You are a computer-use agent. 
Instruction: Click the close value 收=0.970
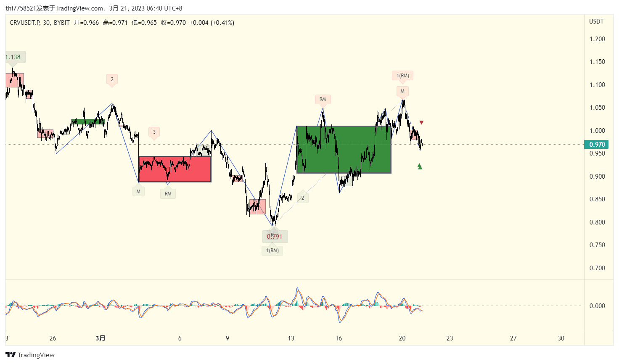(x=173, y=23)
